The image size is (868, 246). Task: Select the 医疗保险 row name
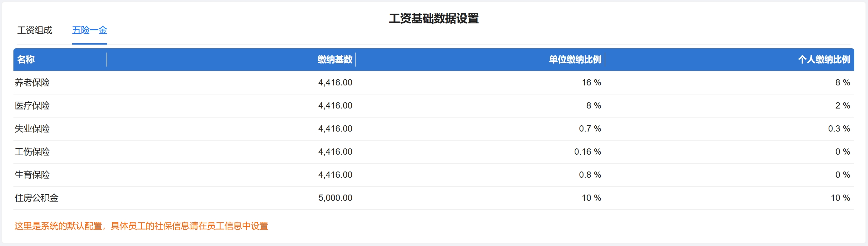32,106
